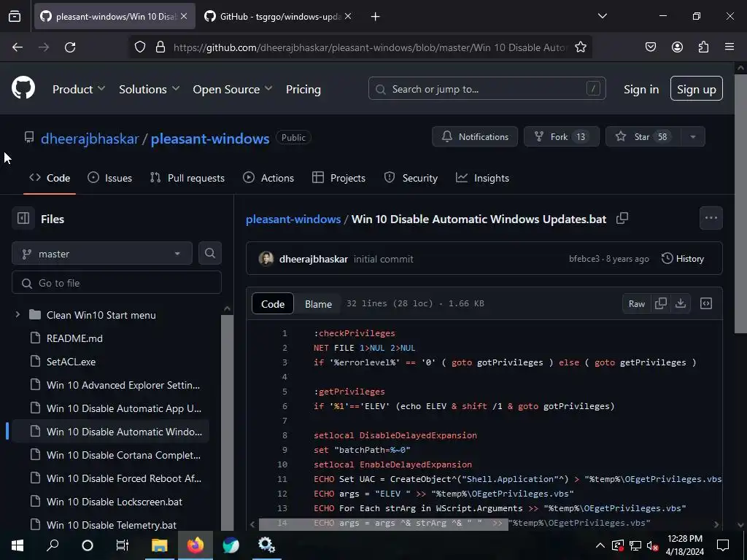Click the site security padlock icon
The height and width of the screenshot is (560, 747).
click(160, 47)
